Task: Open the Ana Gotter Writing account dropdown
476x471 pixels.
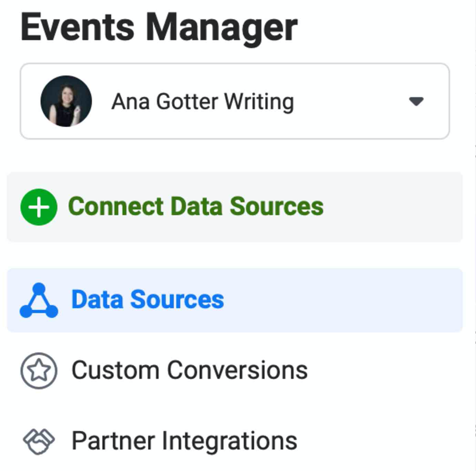Action: tap(416, 101)
